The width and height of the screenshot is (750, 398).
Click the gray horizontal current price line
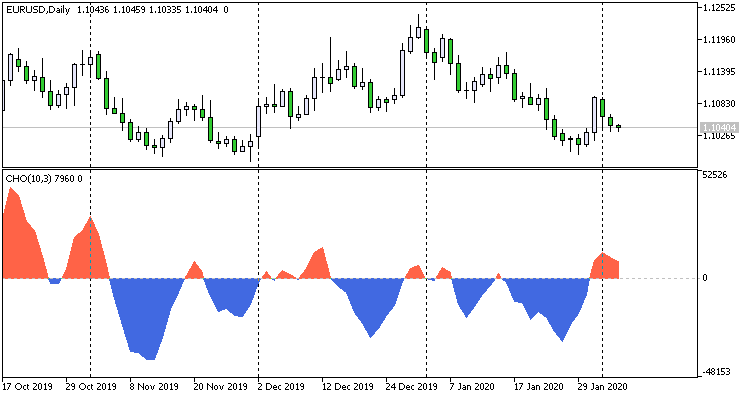click(351, 128)
